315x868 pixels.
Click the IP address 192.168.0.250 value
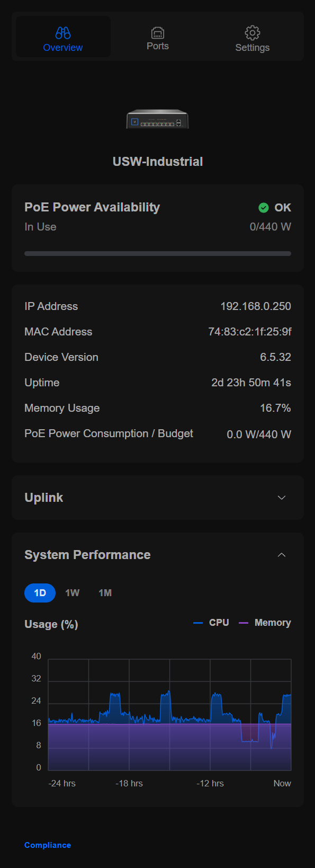(x=256, y=306)
